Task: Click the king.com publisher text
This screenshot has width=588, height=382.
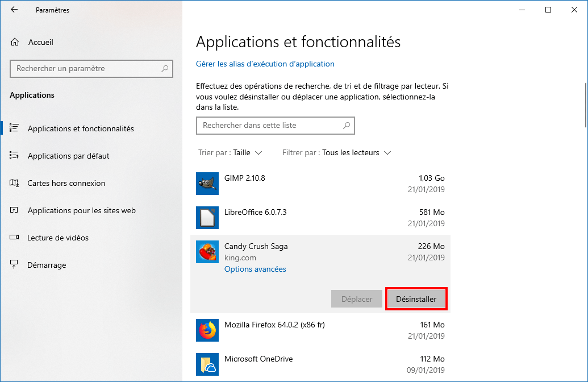Action: pos(240,258)
